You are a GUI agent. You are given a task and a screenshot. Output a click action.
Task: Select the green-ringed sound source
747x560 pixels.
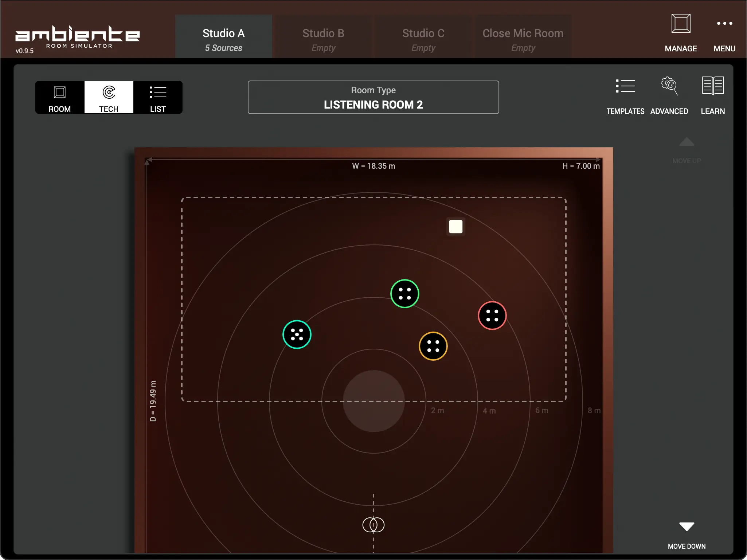point(404,294)
